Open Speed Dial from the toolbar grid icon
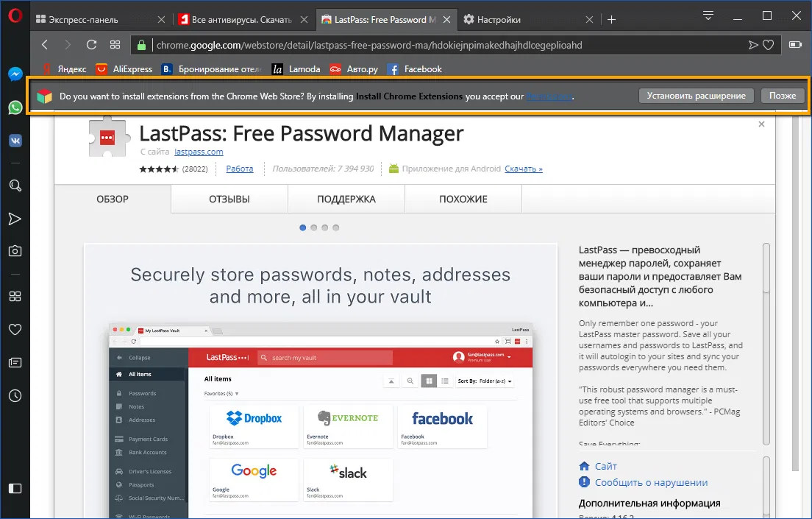This screenshot has width=812, height=519. point(115,45)
